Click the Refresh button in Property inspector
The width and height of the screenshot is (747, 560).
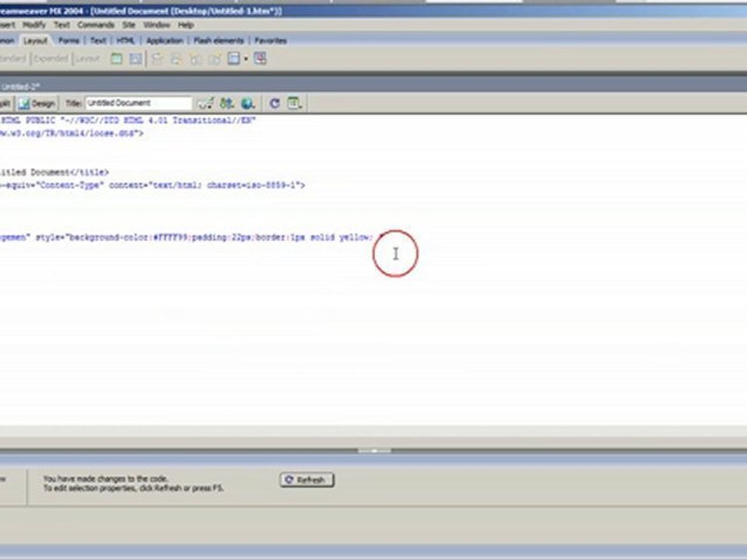tap(307, 480)
